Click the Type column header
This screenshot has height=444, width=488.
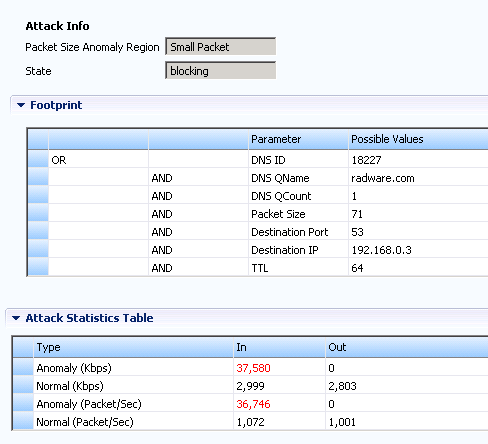133,347
